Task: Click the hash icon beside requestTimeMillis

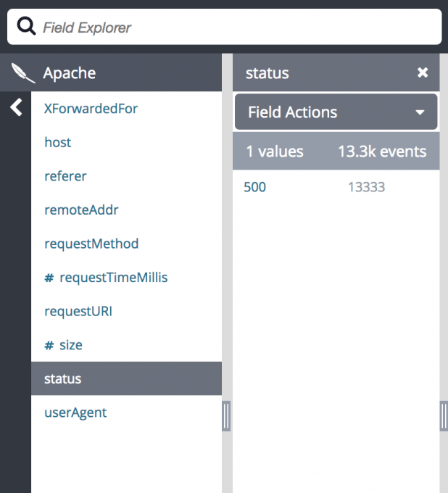Action: [49, 278]
